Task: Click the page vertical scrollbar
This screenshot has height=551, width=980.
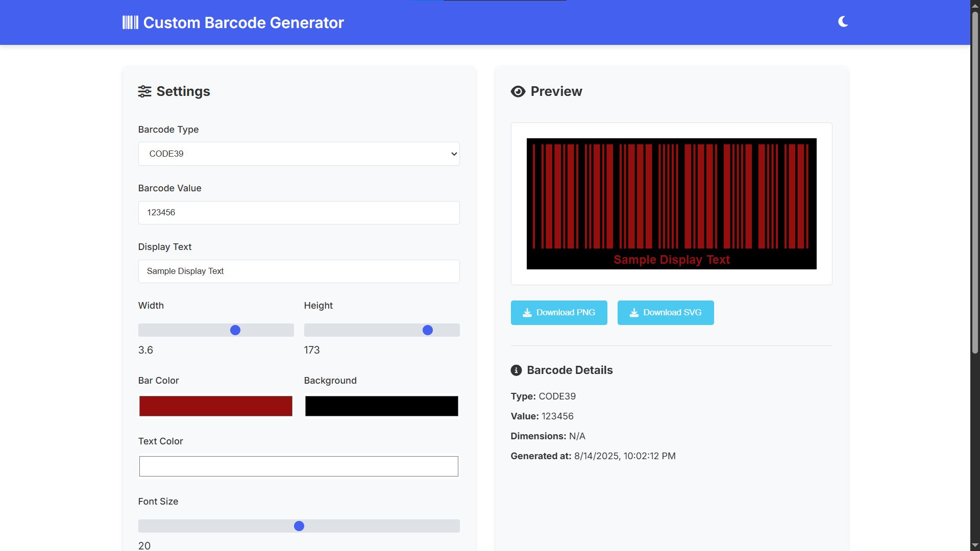Action: 975,182
